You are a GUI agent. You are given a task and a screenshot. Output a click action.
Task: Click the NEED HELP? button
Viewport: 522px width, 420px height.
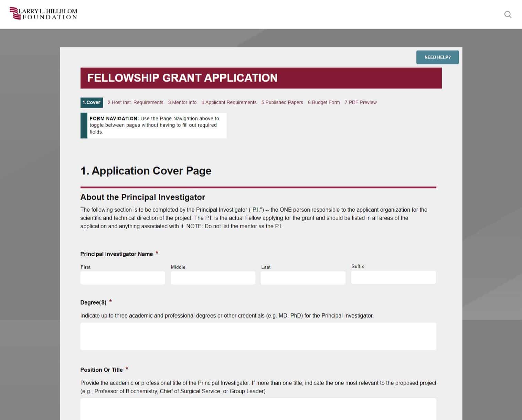pyautogui.click(x=437, y=57)
